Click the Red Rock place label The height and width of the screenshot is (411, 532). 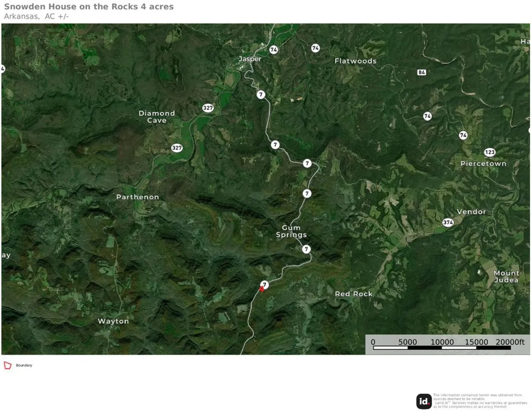pyautogui.click(x=354, y=294)
